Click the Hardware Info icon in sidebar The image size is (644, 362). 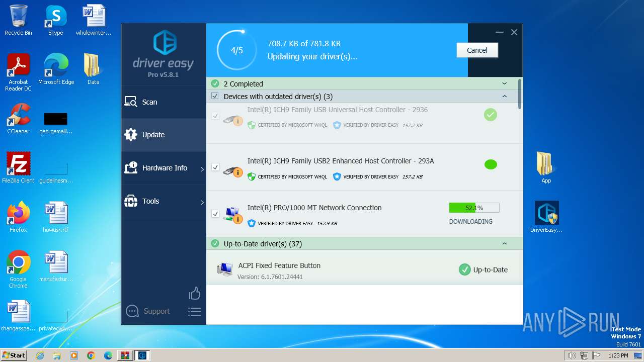tap(131, 168)
